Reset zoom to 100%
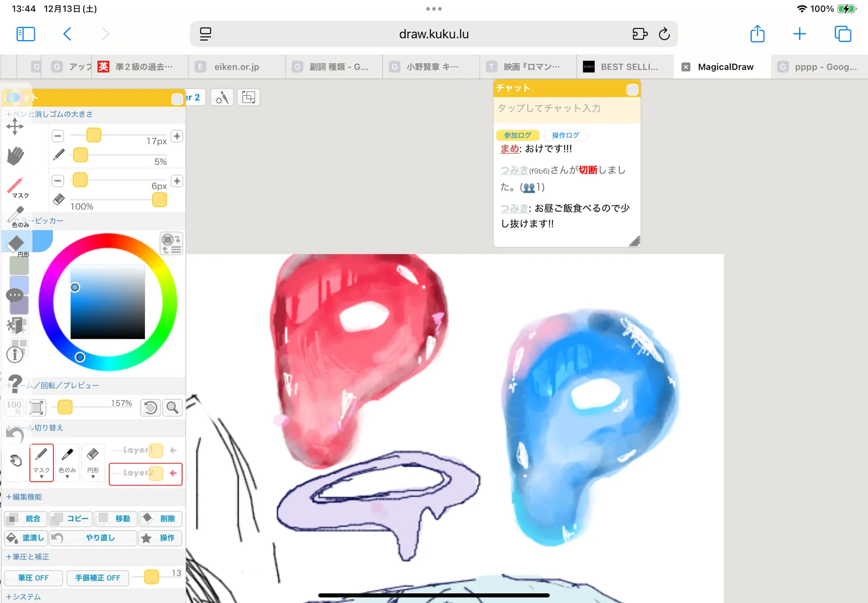This screenshot has height=603, width=868. (x=14, y=407)
